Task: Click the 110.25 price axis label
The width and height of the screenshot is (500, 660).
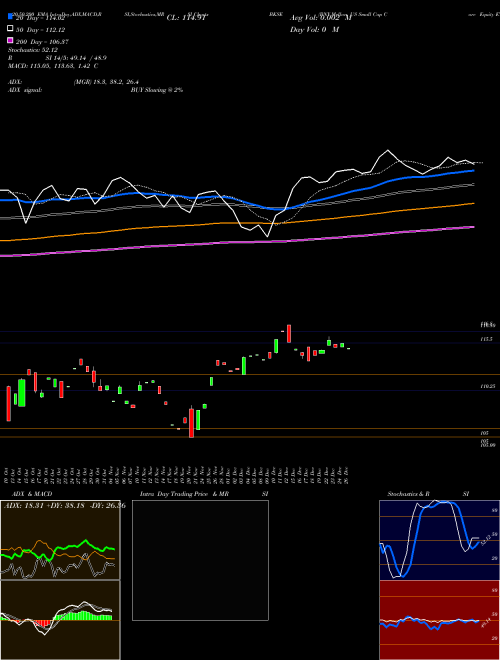Action: (x=488, y=386)
